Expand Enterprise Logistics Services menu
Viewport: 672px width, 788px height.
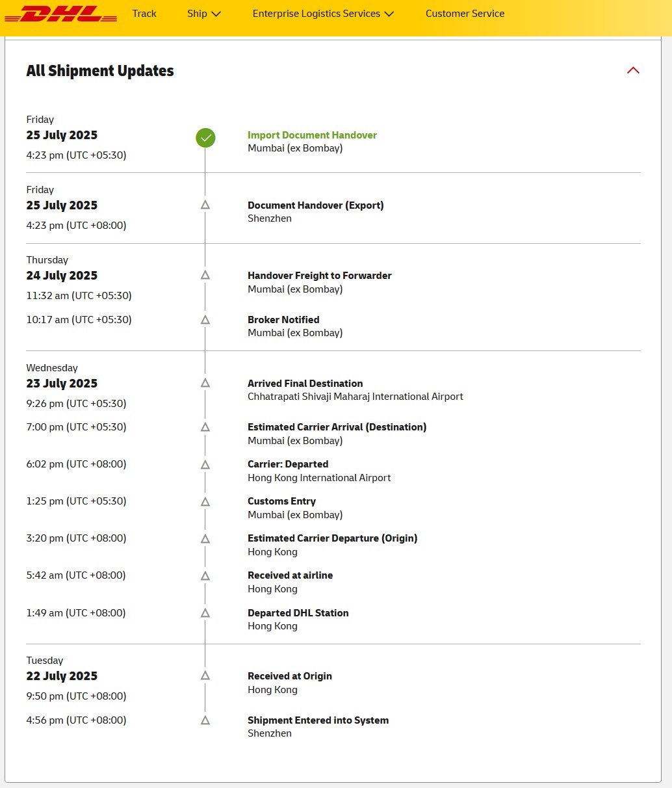(323, 14)
